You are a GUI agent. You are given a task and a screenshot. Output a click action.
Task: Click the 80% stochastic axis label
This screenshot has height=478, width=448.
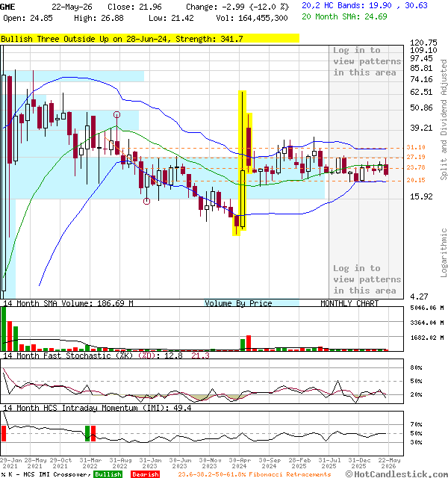[416, 367]
